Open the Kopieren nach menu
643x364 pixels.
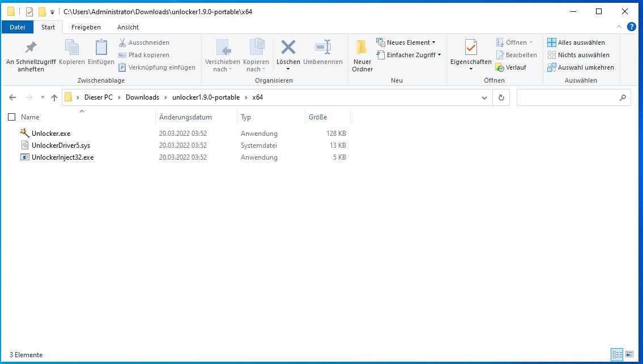pos(256,55)
